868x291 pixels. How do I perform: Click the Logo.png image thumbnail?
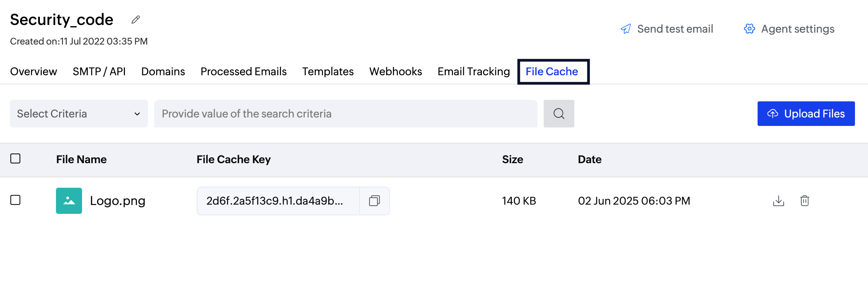point(69,200)
